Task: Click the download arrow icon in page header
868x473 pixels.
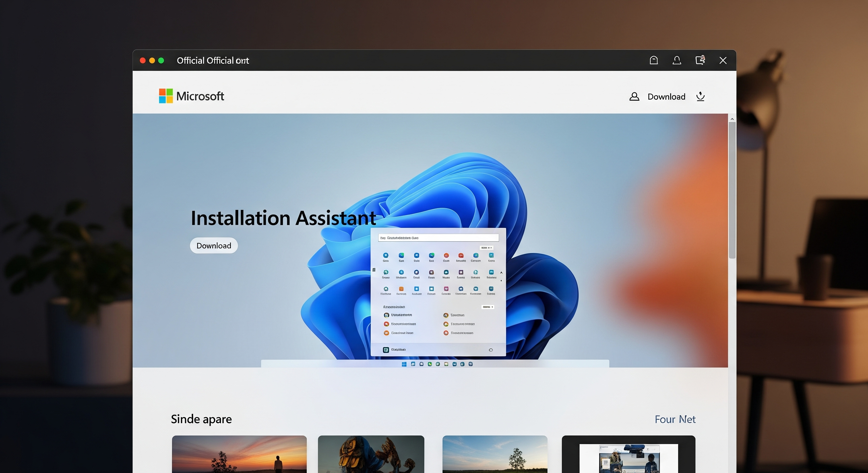Action: 701,97
